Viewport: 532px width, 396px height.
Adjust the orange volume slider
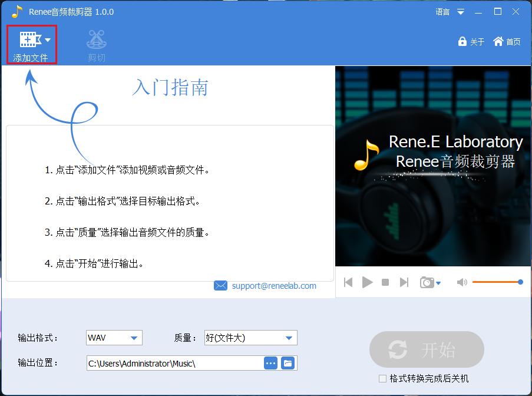497,282
